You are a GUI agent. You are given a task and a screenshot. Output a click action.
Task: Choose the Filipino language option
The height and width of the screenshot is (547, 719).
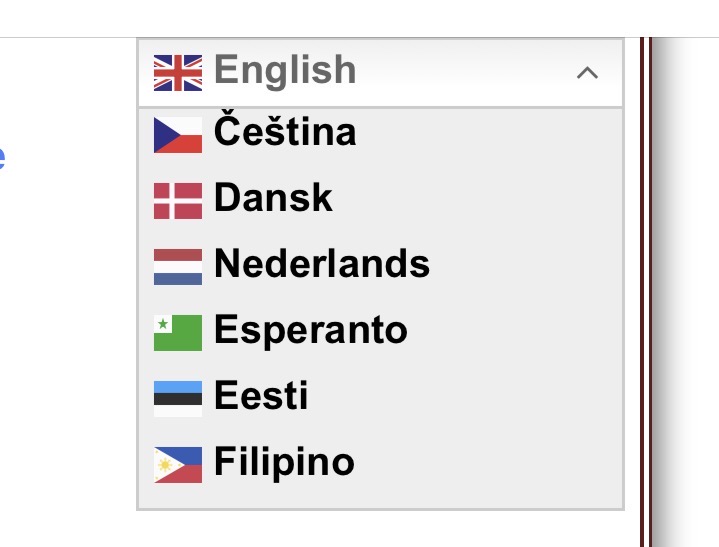[x=284, y=463]
